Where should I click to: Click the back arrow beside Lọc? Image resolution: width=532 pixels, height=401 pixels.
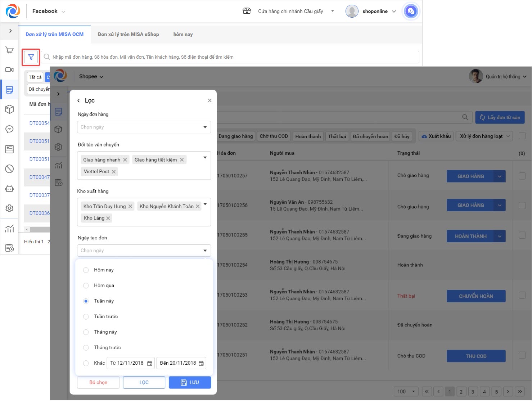click(x=79, y=100)
